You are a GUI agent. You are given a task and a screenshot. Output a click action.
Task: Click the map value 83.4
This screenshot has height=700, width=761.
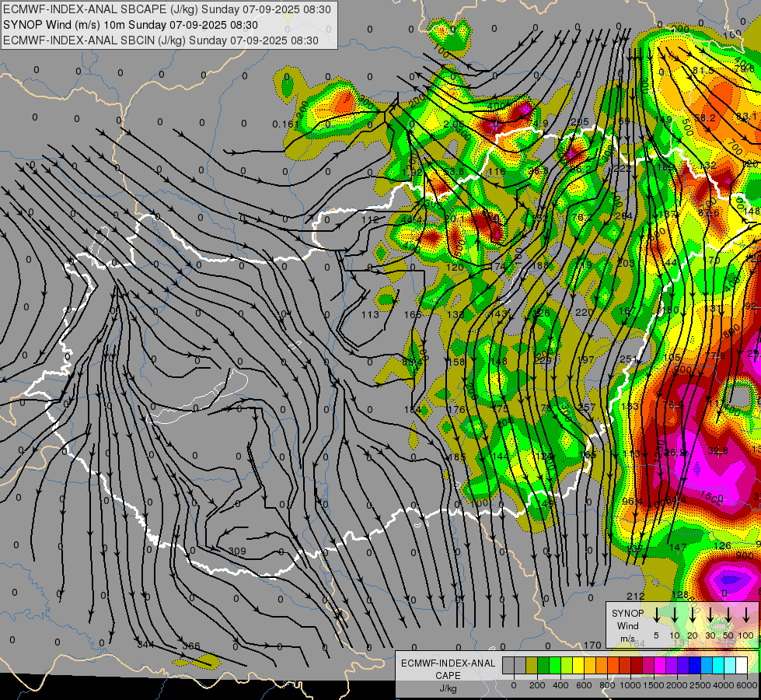point(413,362)
